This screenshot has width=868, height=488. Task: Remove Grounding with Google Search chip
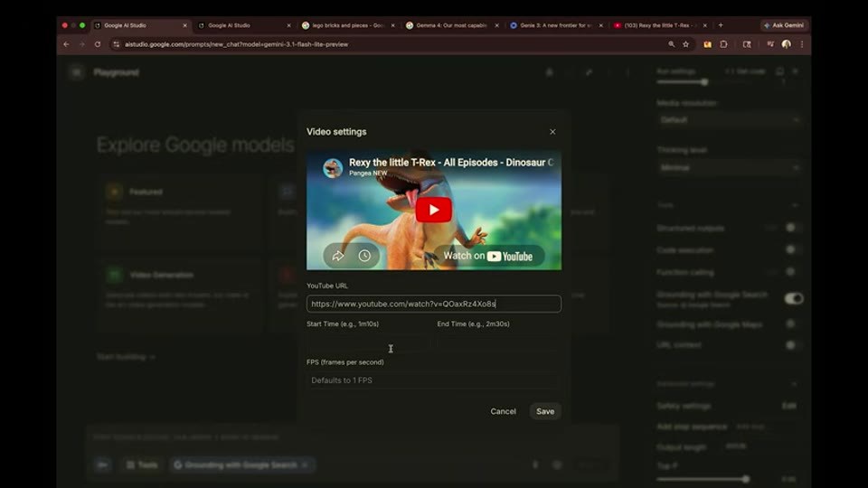pos(305,465)
